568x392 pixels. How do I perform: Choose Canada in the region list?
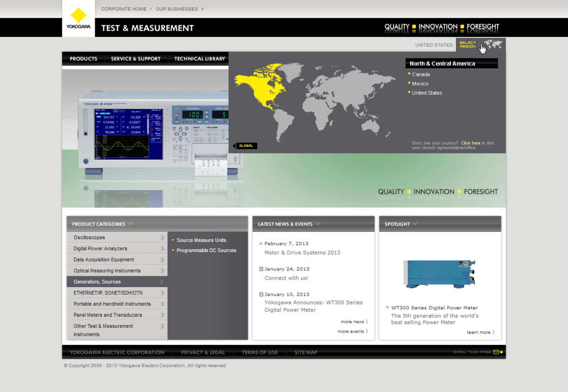click(421, 74)
